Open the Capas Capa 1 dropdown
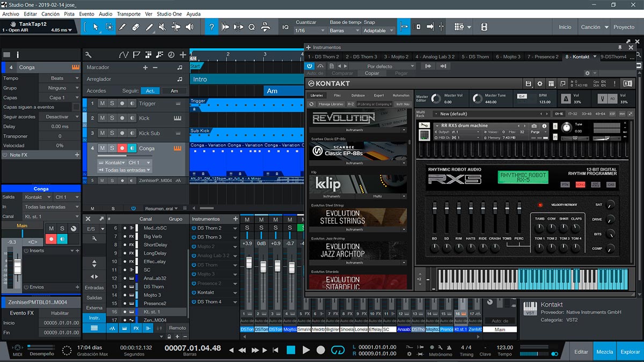This screenshot has height=362, width=644. tap(60, 98)
